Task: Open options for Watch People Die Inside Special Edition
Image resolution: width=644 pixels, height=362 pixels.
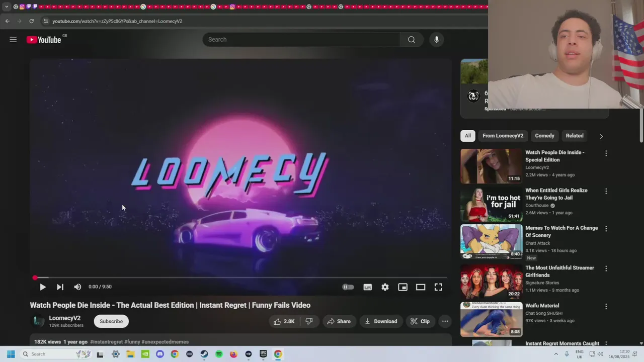Action: tap(606, 153)
